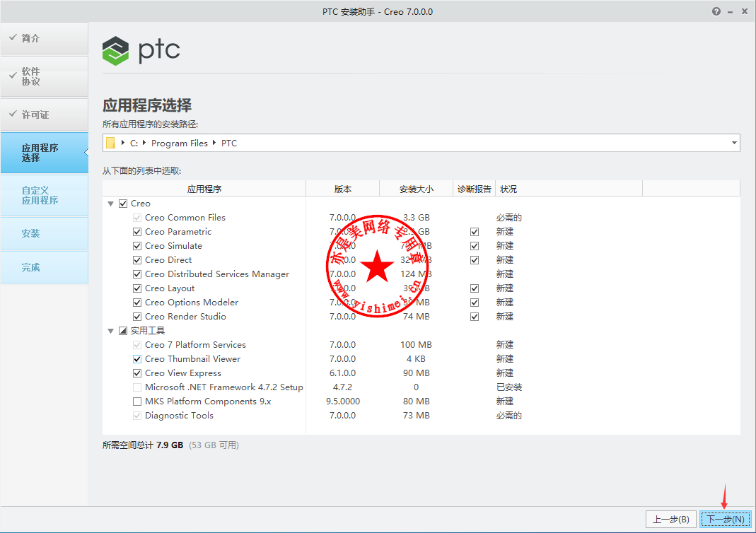Uncheck Creo Thumbnail Viewer
The width and height of the screenshot is (756, 533).
tap(137, 359)
